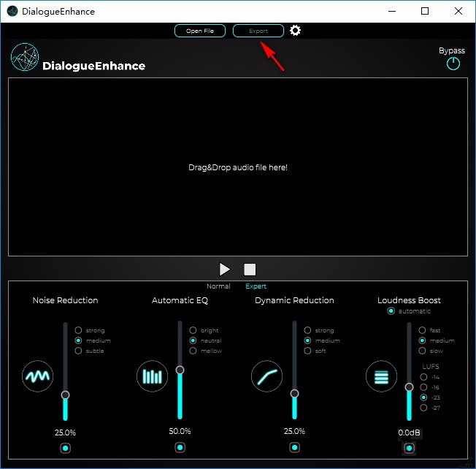Screen dimensions: 476x469
Task: Click the Loudness Boost lines icon
Action: click(381, 376)
